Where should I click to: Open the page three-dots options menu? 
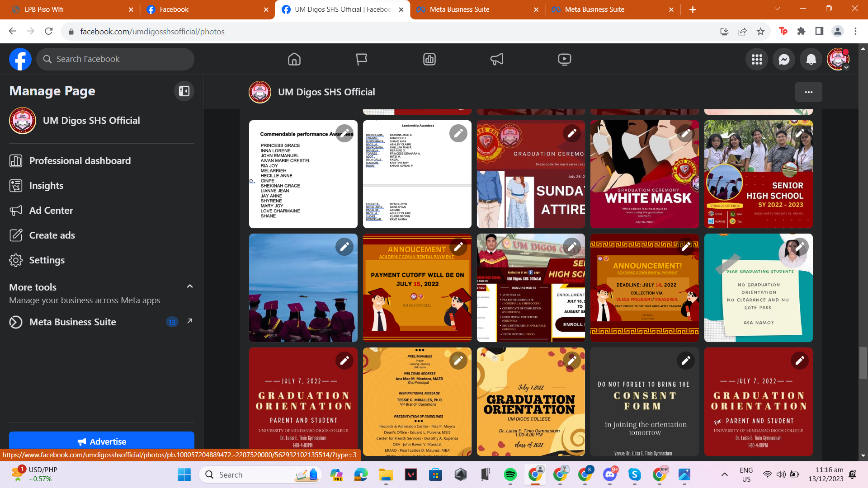coord(809,92)
